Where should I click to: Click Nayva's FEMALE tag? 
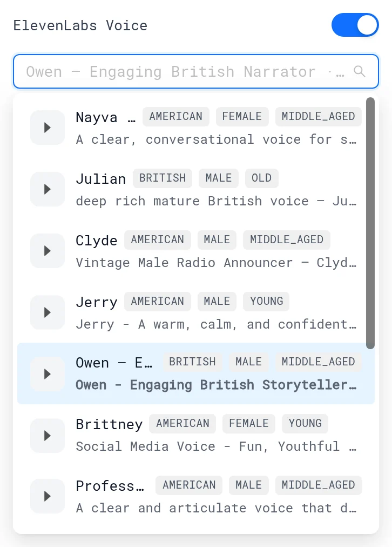[242, 117]
